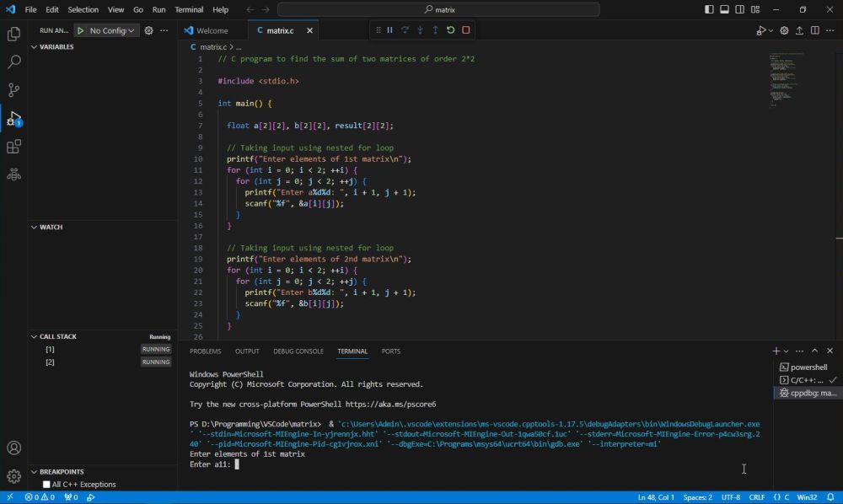Switch to the Welcome tab
The image size is (843, 504).
click(213, 30)
